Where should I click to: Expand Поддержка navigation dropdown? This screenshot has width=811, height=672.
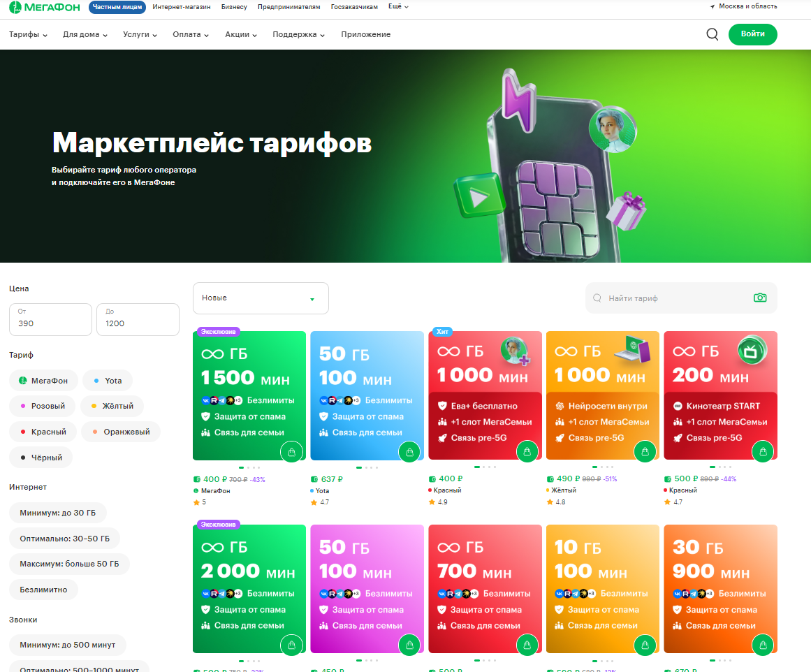298,34
